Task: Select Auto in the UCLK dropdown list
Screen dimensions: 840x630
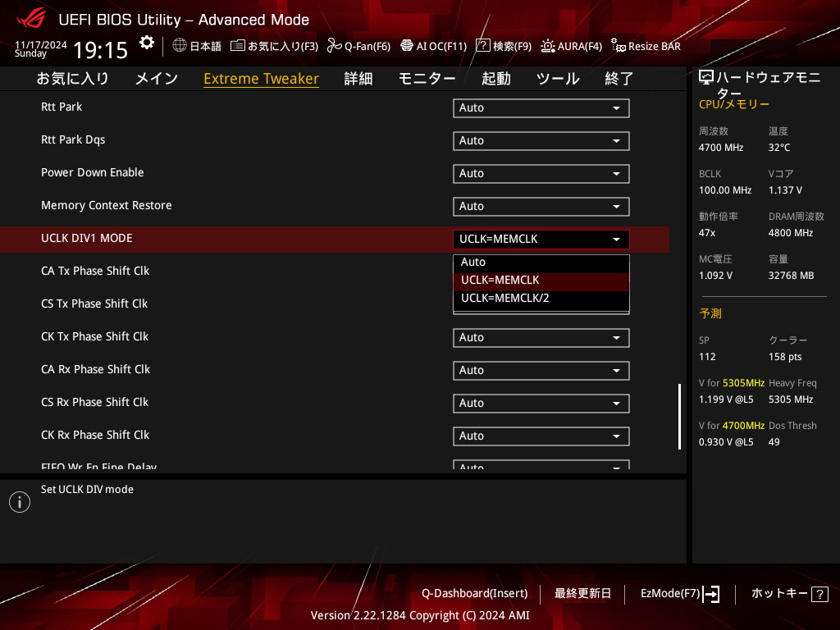Action: click(541, 262)
